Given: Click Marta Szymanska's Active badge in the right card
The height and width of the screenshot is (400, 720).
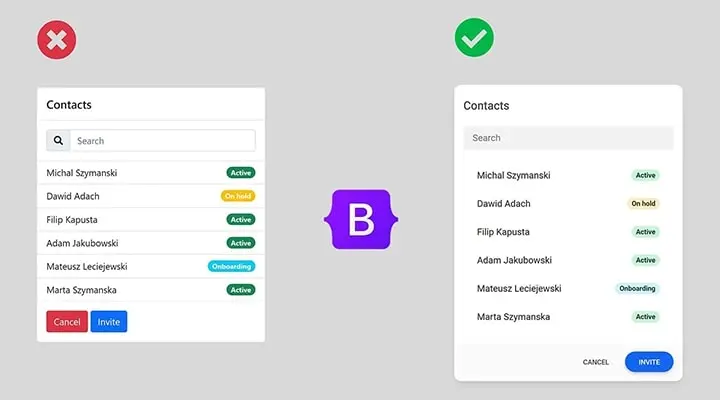Looking at the screenshot, I should [x=646, y=317].
